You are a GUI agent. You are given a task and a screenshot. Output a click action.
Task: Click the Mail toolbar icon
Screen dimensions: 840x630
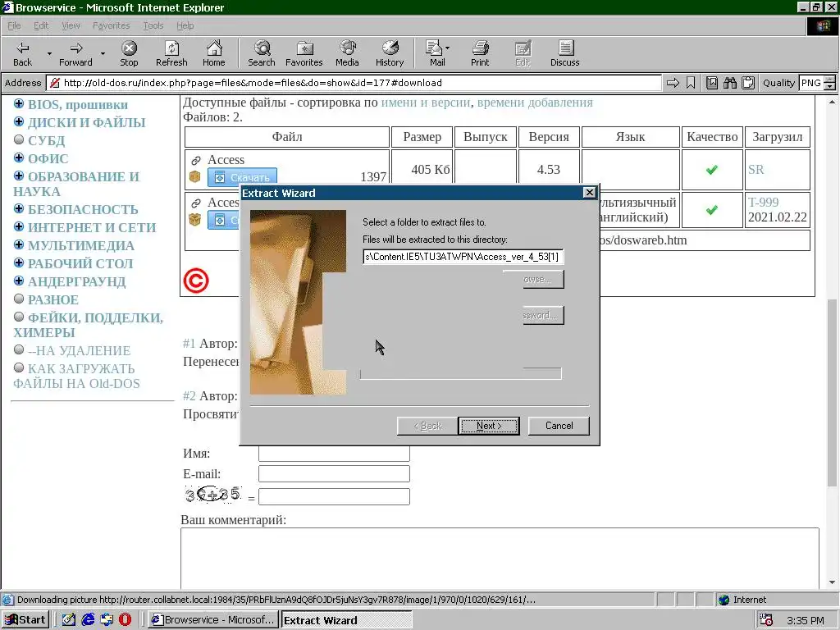click(x=435, y=53)
